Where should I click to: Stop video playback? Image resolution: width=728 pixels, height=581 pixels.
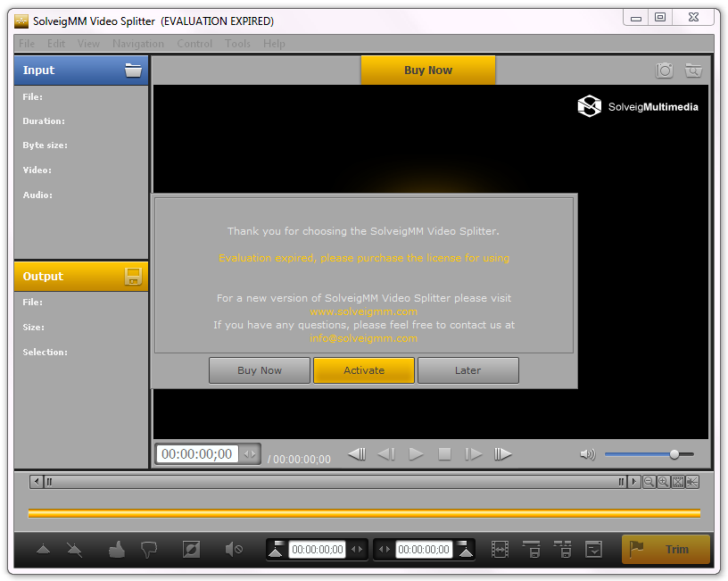[445, 453]
